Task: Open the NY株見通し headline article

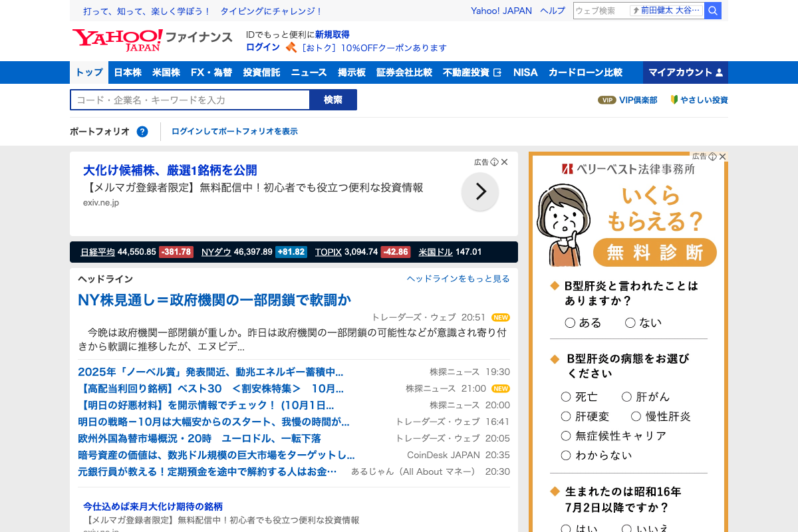Action: coord(214,300)
